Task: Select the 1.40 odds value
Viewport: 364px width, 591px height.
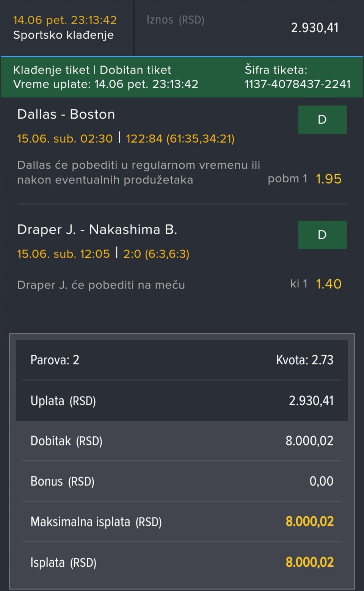Action: pyautogui.click(x=328, y=284)
